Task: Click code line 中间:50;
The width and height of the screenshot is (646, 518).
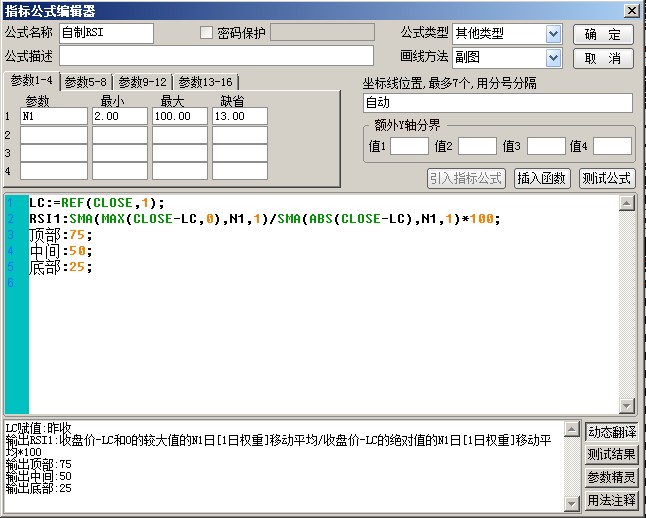Action: pyautogui.click(x=61, y=251)
